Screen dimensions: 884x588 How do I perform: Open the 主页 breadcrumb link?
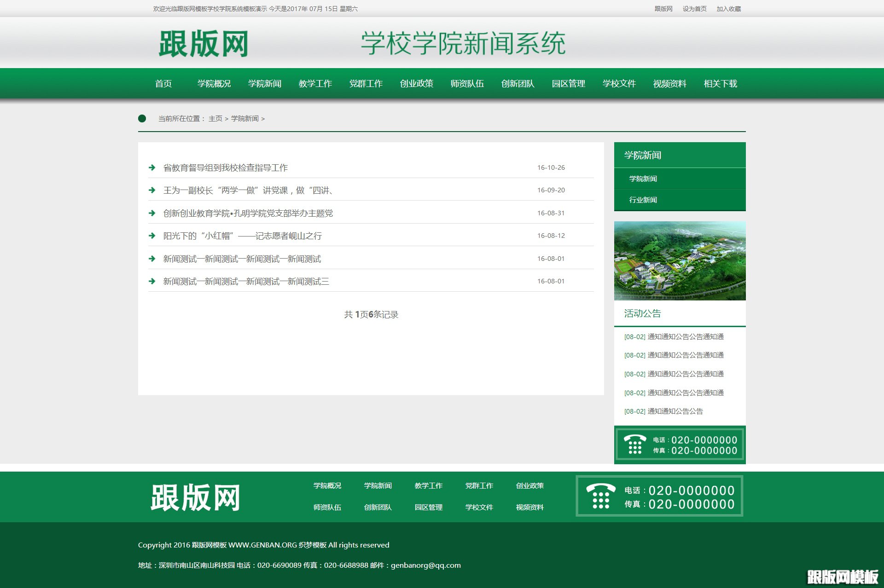[x=215, y=118]
